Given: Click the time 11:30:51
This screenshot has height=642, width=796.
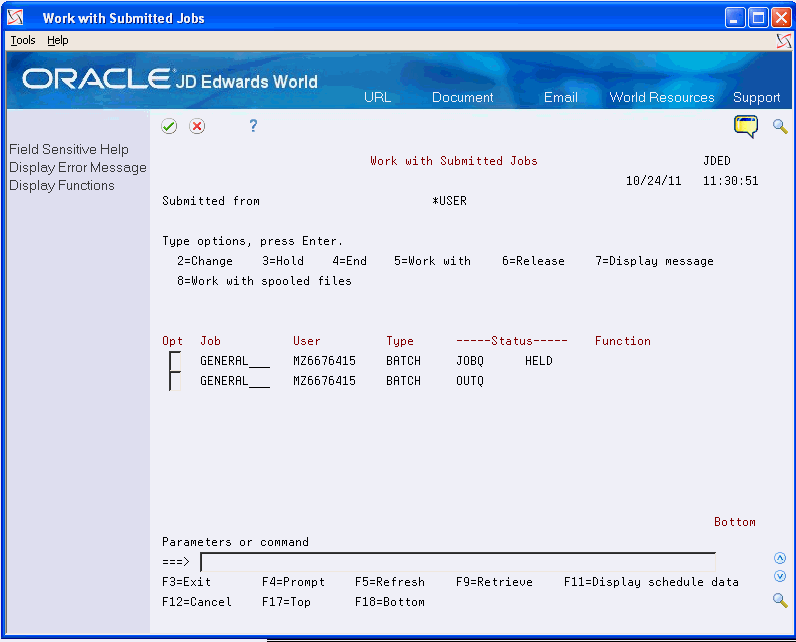Looking at the screenshot, I should [731, 181].
